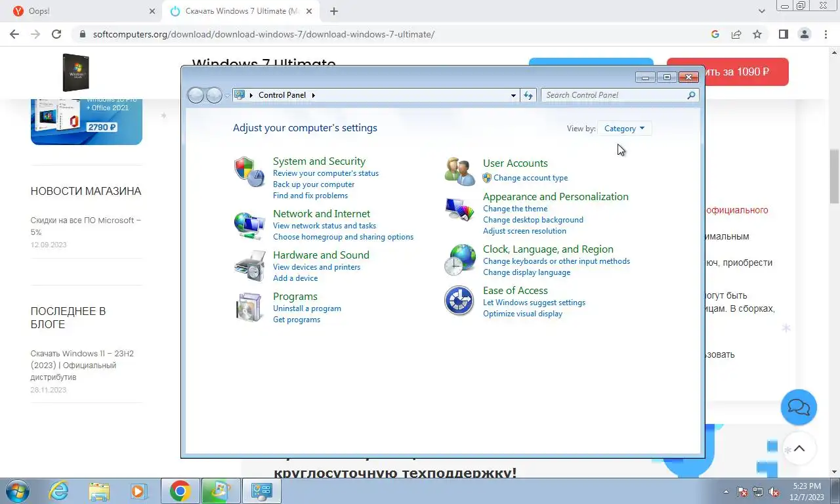This screenshot has width=840, height=504.
Task: Launch Windows Media Player from taskbar
Action: [x=138, y=491]
